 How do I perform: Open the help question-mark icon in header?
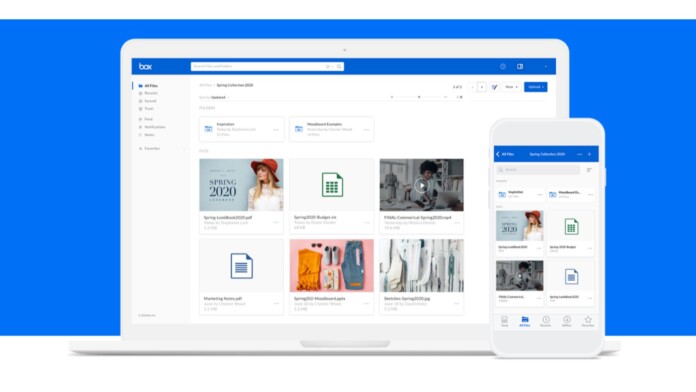503,67
